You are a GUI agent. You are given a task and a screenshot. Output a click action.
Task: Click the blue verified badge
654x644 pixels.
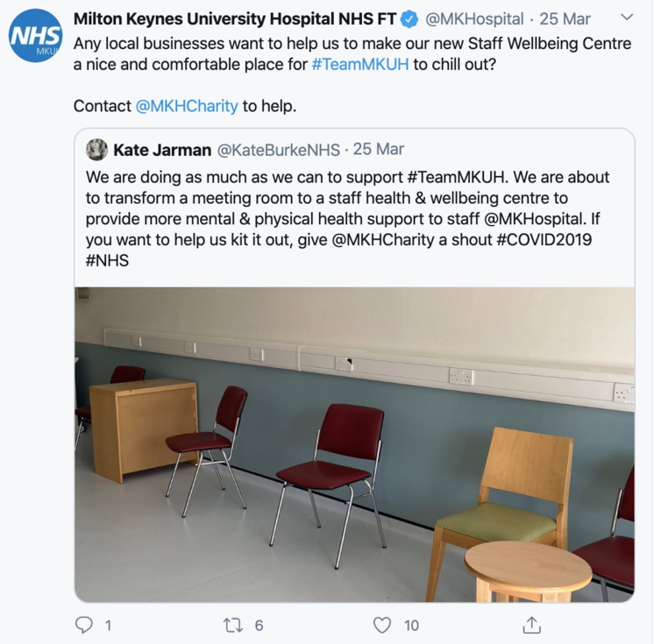(409, 19)
